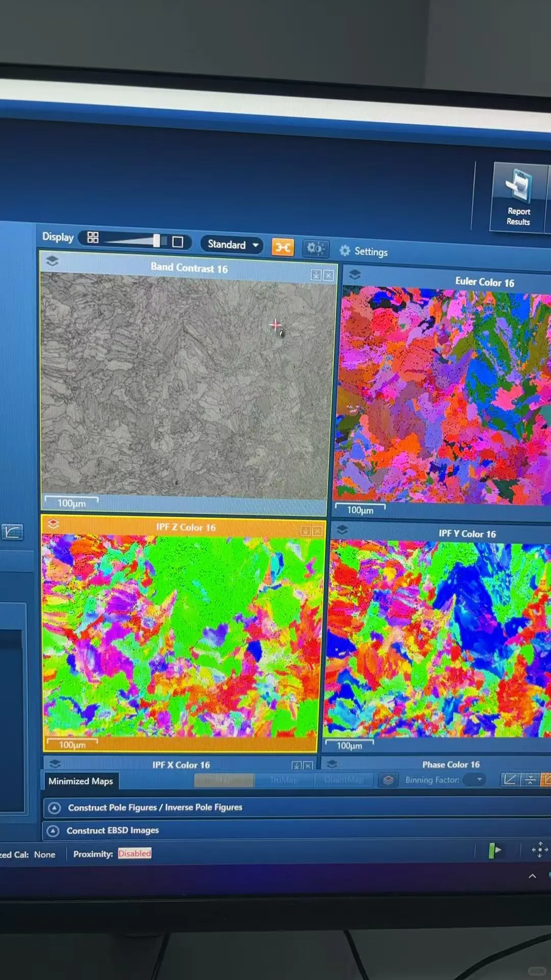Close the Band Contrast 16 map
Viewport: 551px width, 980px height.
tap(329, 276)
